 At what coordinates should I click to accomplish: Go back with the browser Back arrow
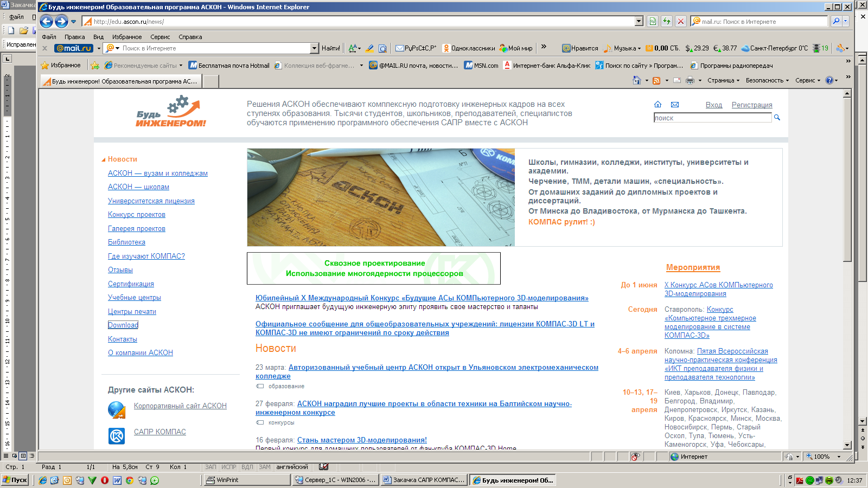point(47,22)
